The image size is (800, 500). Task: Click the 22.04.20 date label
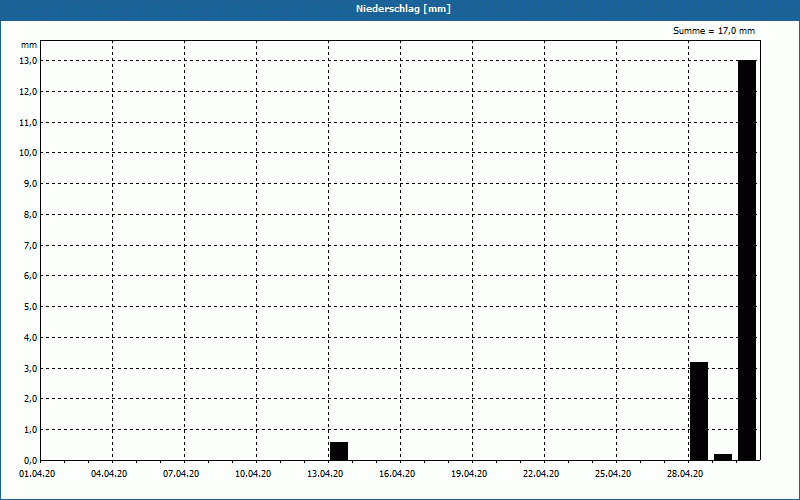(x=541, y=473)
